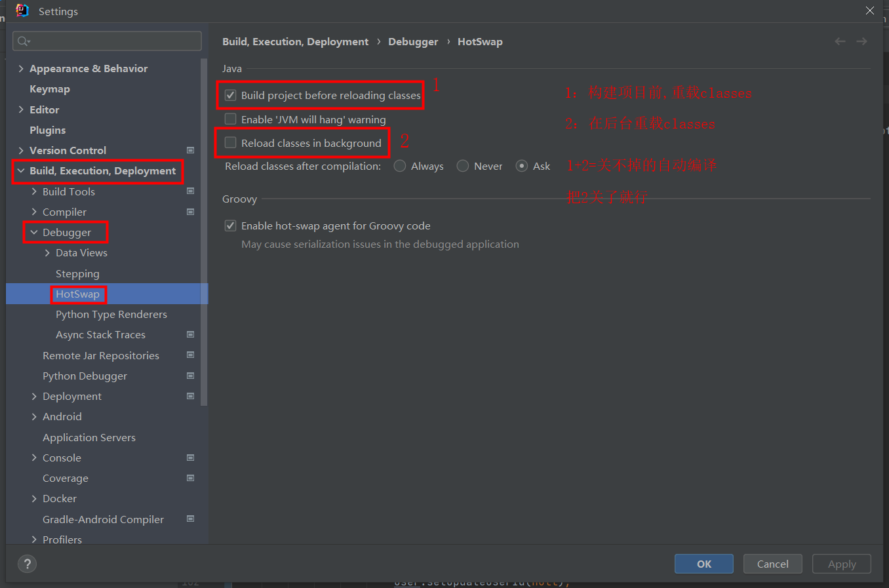889x588 pixels.
Task: Expand the Appearance & Behavior section
Action: pyautogui.click(x=21, y=69)
